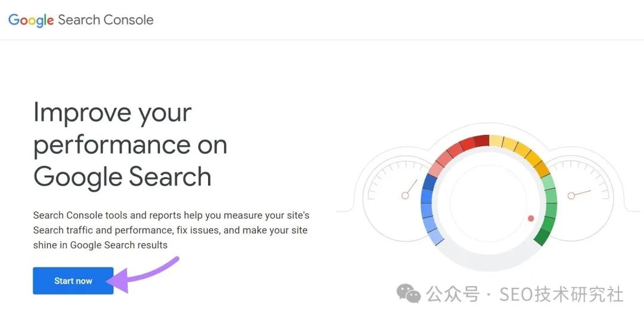Click the Search Console tools description paragraph

[x=171, y=230]
